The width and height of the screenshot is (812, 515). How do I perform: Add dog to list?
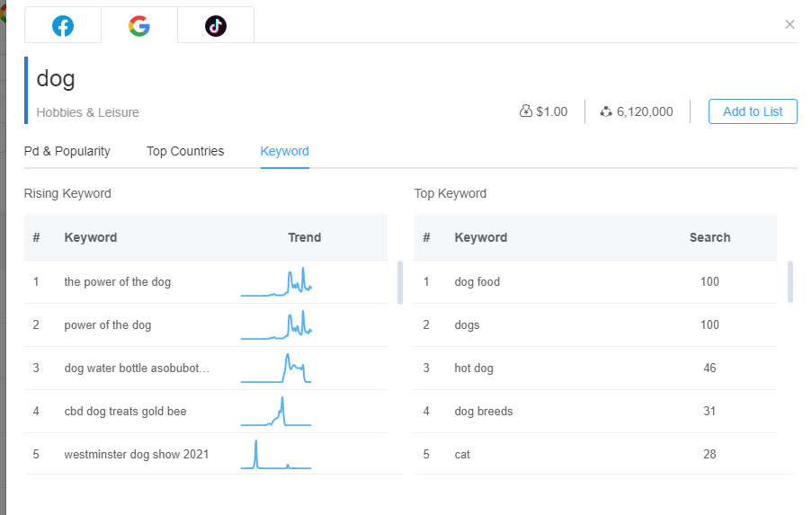pyautogui.click(x=753, y=111)
